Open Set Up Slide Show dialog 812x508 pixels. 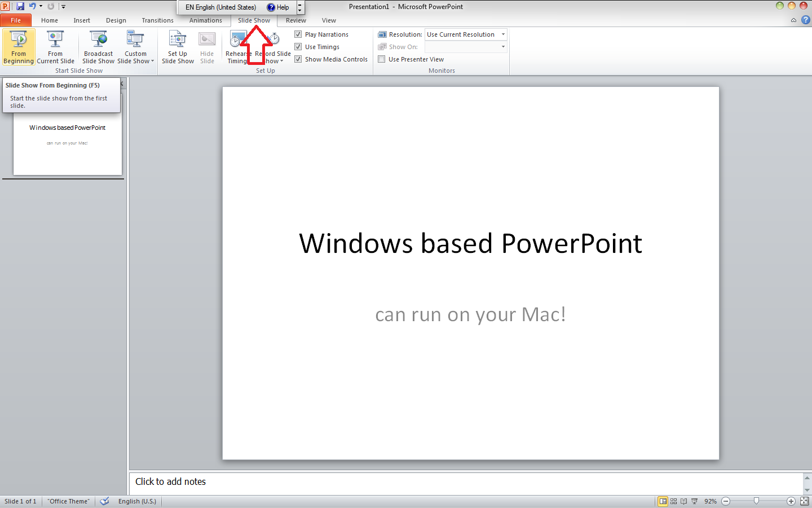click(178, 47)
